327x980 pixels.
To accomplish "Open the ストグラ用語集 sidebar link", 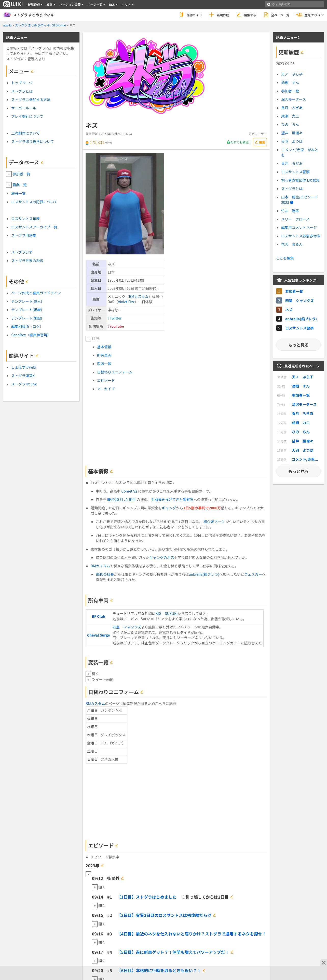I will coord(24,236).
